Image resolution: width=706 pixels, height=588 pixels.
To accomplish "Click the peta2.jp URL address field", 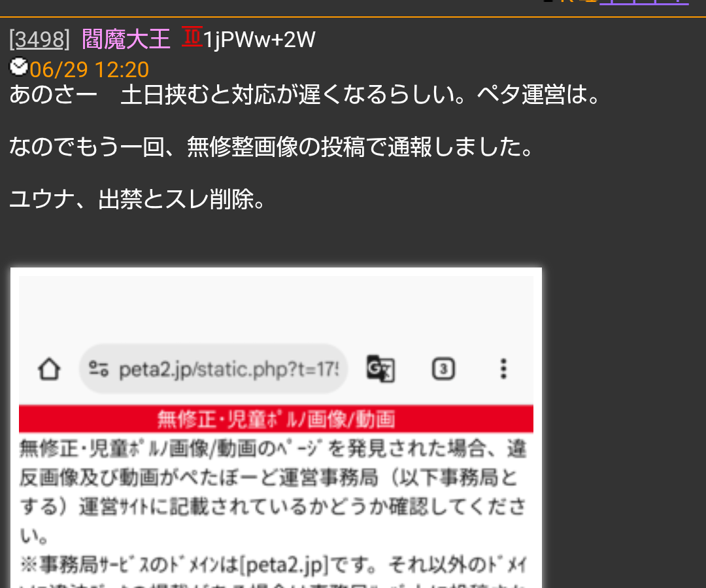I will point(213,369).
